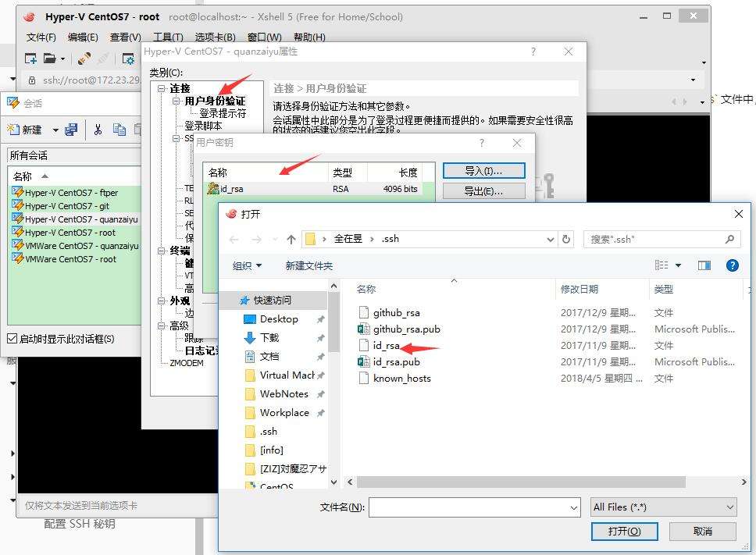This screenshot has width=756, height=555.
Task: Select 登录提示符 in category tree
Action: pyautogui.click(x=223, y=113)
